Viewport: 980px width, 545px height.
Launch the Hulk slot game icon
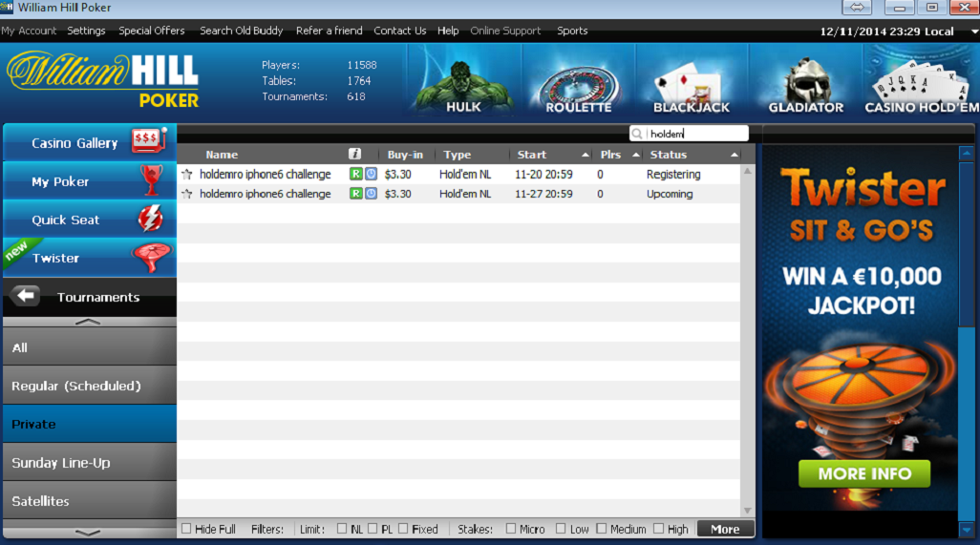click(463, 82)
